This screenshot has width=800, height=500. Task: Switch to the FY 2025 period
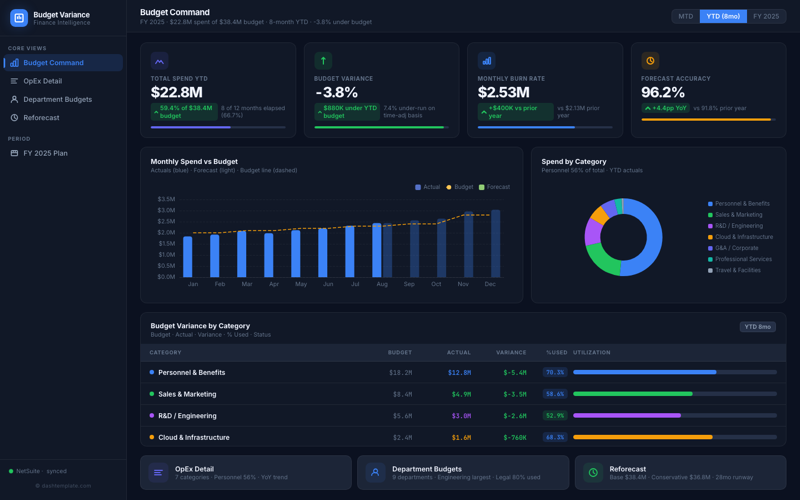pyautogui.click(x=766, y=16)
